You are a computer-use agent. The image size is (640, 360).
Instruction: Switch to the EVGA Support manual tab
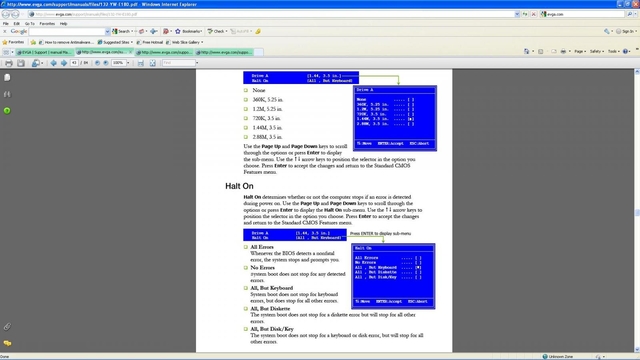pos(44,52)
